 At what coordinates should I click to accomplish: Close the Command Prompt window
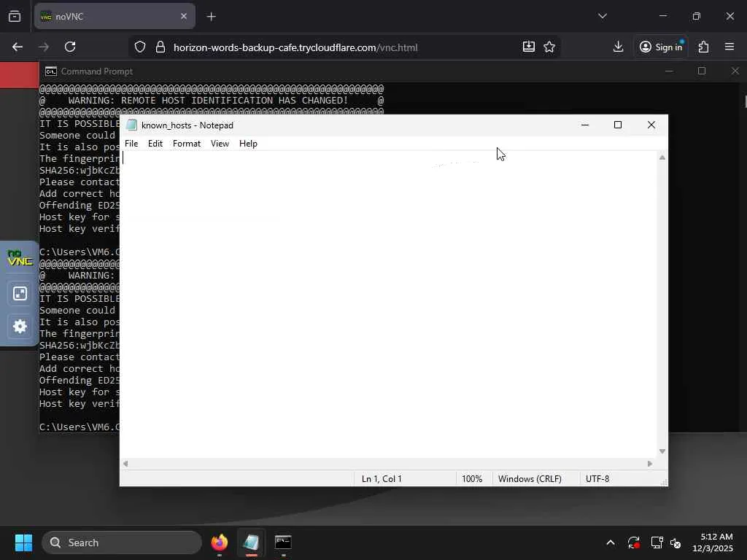(735, 71)
